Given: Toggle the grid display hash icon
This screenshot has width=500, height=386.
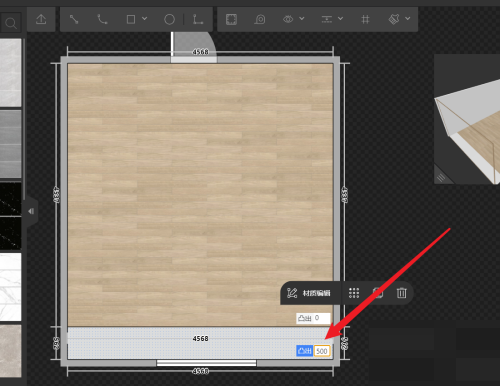Looking at the screenshot, I should (x=365, y=19).
